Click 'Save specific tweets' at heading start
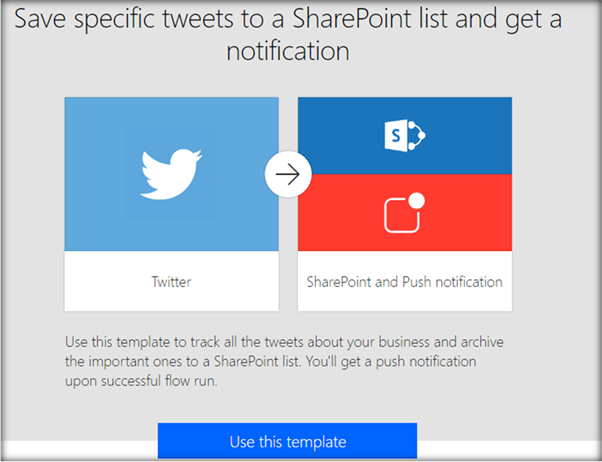The width and height of the screenshot is (602, 462). [x=123, y=20]
